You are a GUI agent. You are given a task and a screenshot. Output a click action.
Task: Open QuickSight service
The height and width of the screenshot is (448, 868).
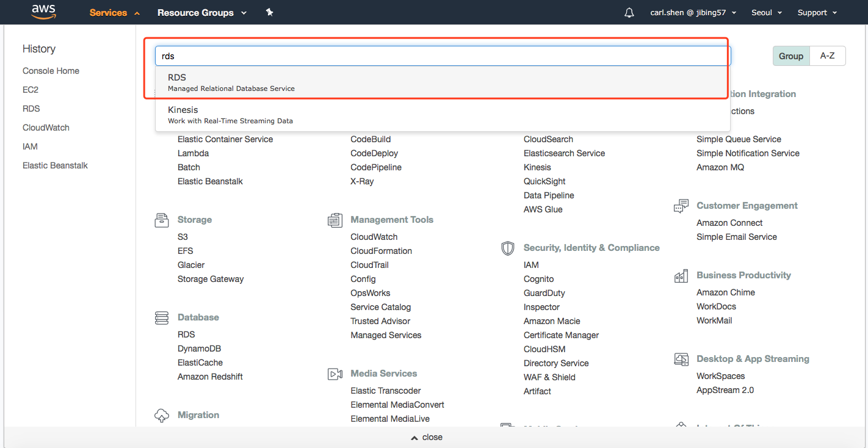click(544, 181)
